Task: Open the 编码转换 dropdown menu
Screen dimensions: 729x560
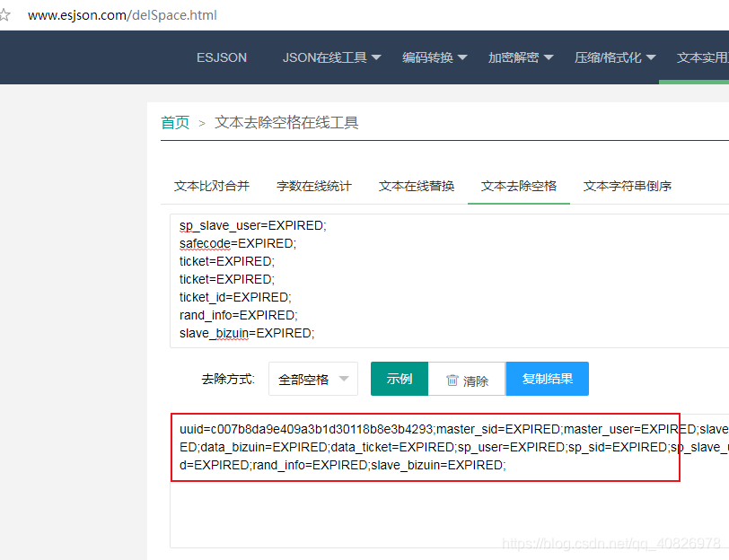Action: pyautogui.click(x=428, y=57)
